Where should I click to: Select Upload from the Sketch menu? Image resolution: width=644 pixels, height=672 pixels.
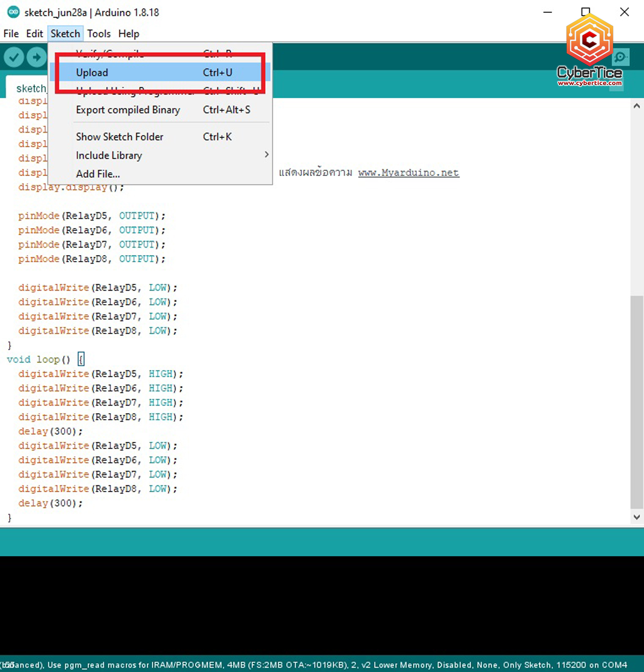pos(91,72)
